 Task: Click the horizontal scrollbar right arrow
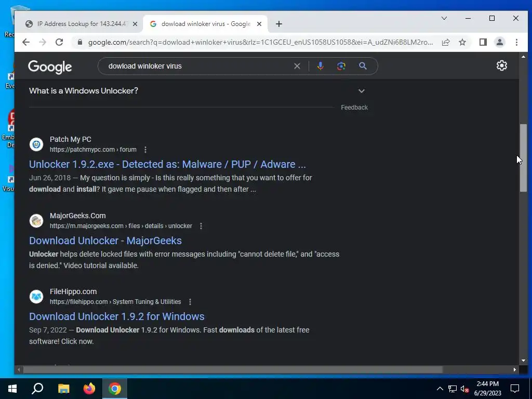coord(515,369)
